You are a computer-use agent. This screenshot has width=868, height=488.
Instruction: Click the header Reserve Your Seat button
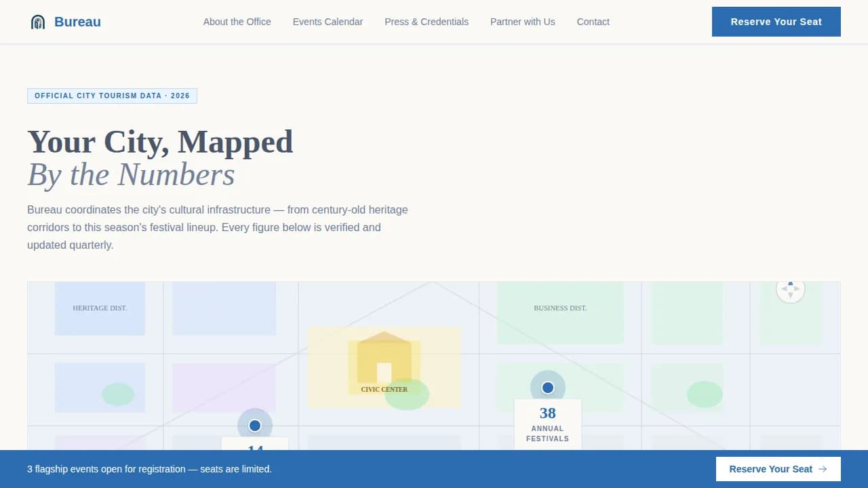pos(776,22)
